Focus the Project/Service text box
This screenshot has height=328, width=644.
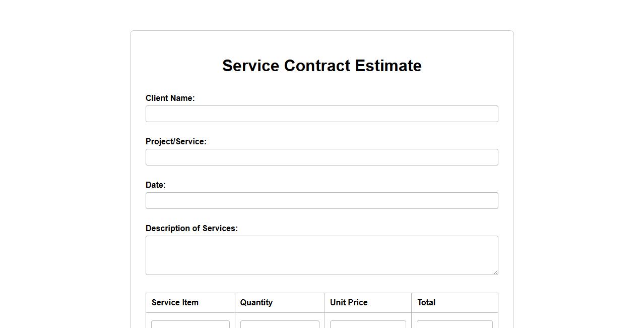coord(321,157)
